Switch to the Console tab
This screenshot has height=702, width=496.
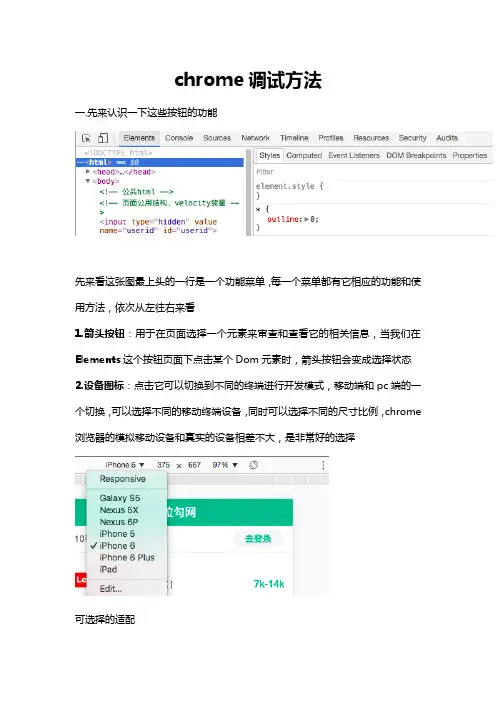[x=179, y=138]
